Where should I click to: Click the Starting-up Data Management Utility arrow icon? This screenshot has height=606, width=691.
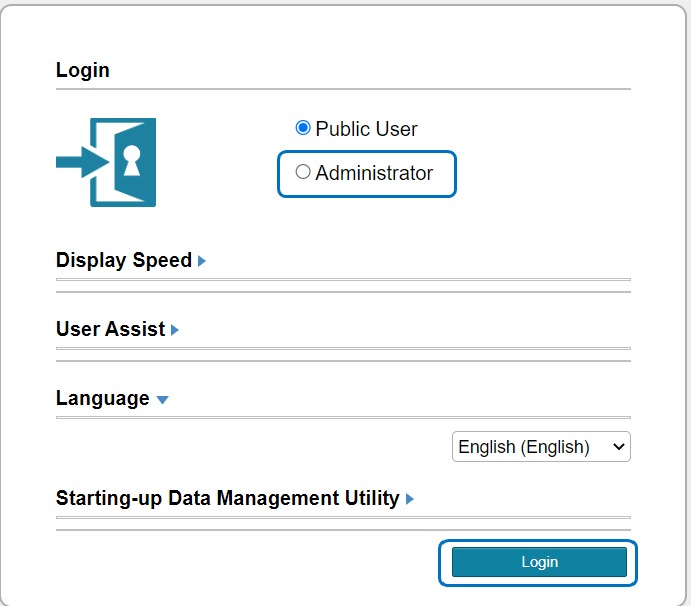(x=410, y=499)
